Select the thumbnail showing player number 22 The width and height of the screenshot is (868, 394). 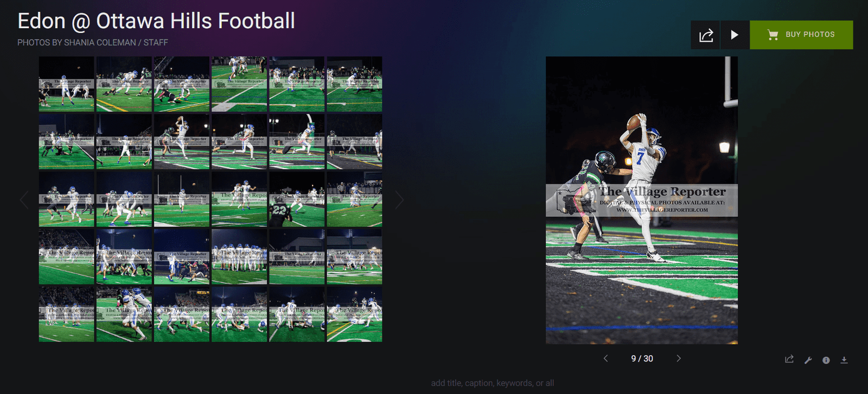297,199
